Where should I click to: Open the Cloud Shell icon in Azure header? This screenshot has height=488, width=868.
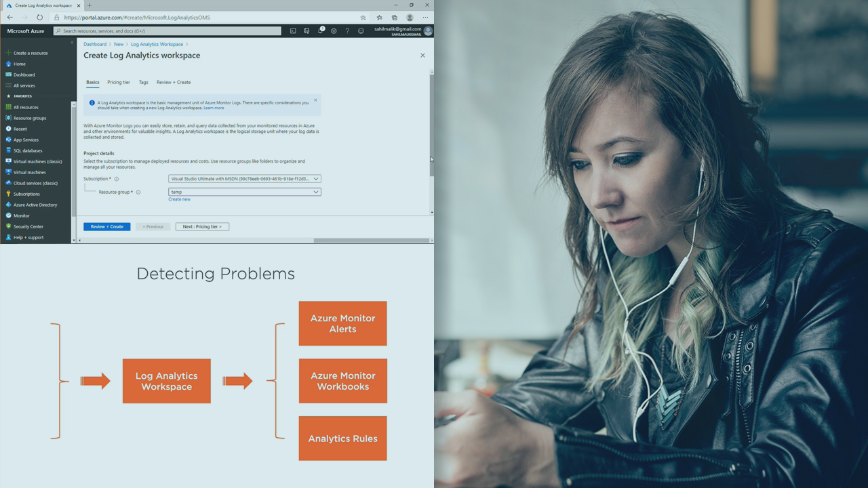pyautogui.click(x=293, y=31)
